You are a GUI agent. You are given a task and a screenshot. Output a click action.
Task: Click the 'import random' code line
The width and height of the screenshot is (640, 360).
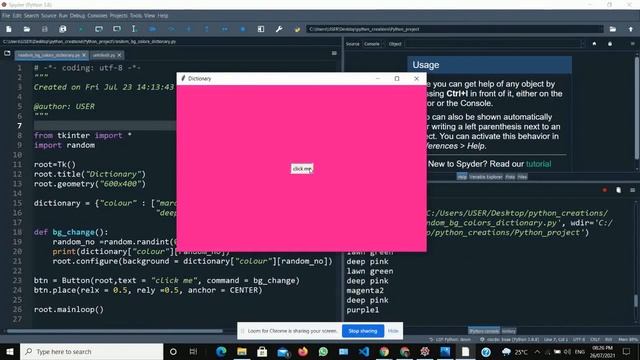(64, 145)
